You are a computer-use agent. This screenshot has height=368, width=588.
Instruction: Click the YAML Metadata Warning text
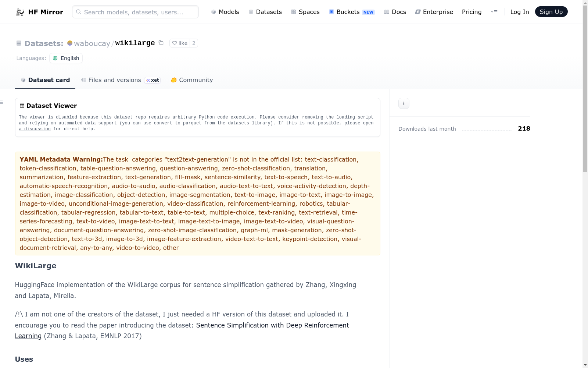click(x=61, y=159)
